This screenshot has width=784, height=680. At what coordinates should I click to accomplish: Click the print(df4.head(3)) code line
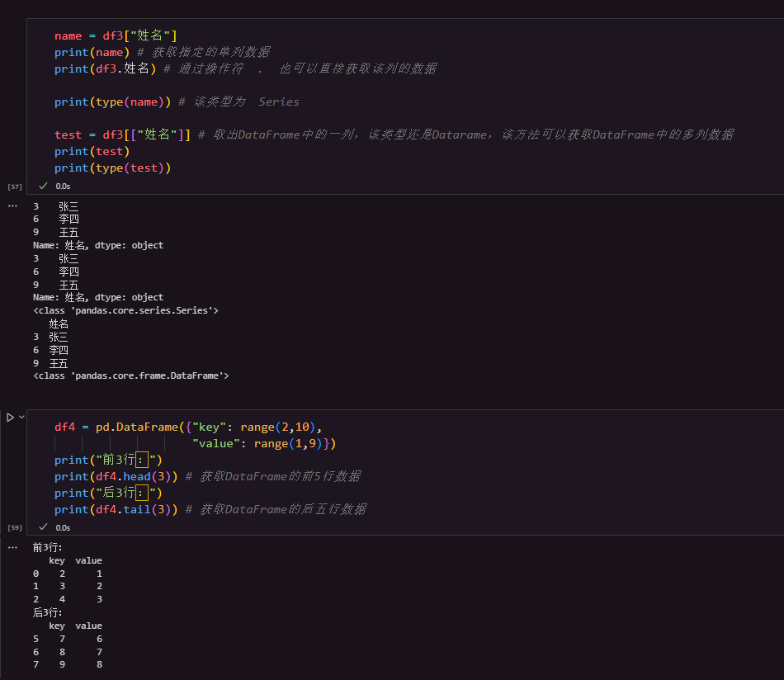pyautogui.click(x=116, y=476)
